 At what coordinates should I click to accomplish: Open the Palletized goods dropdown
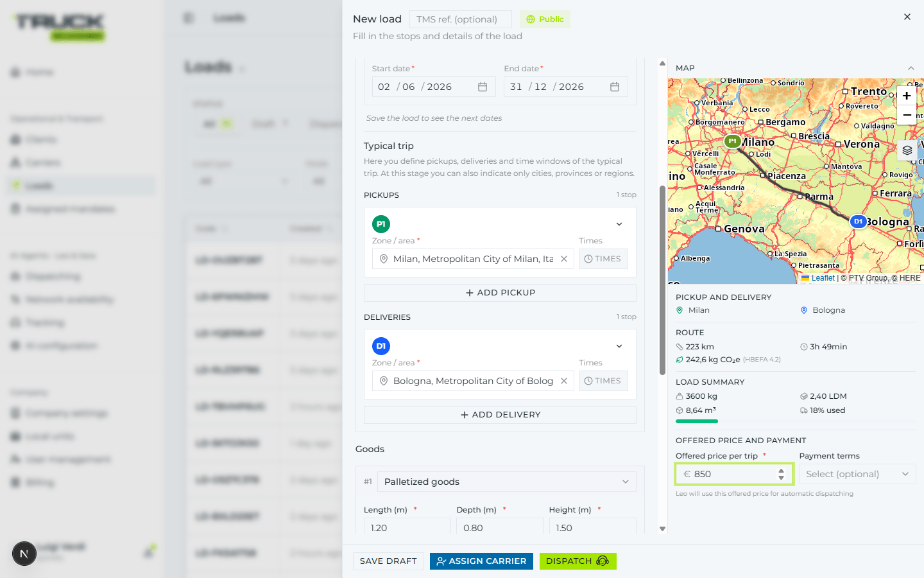506,482
